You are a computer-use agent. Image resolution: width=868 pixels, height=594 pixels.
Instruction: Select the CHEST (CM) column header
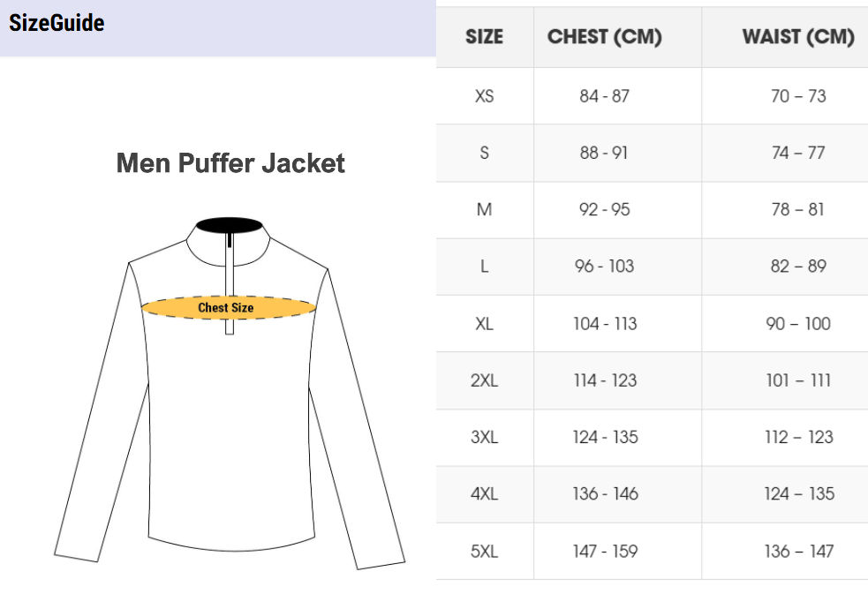(x=605, y=37)
